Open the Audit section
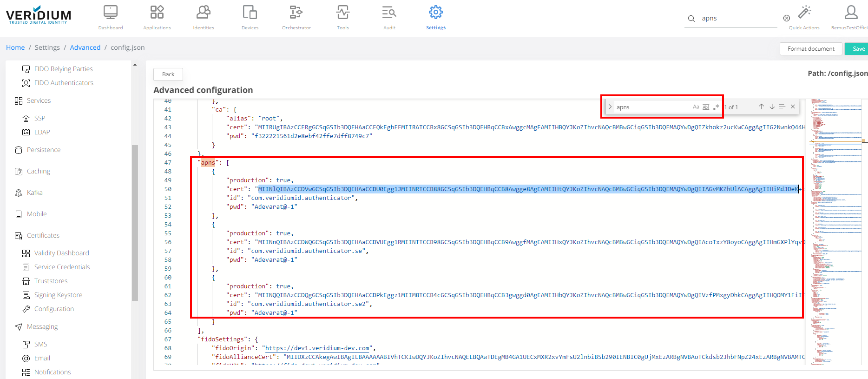The image size is (868, 379). coord(389,13)
